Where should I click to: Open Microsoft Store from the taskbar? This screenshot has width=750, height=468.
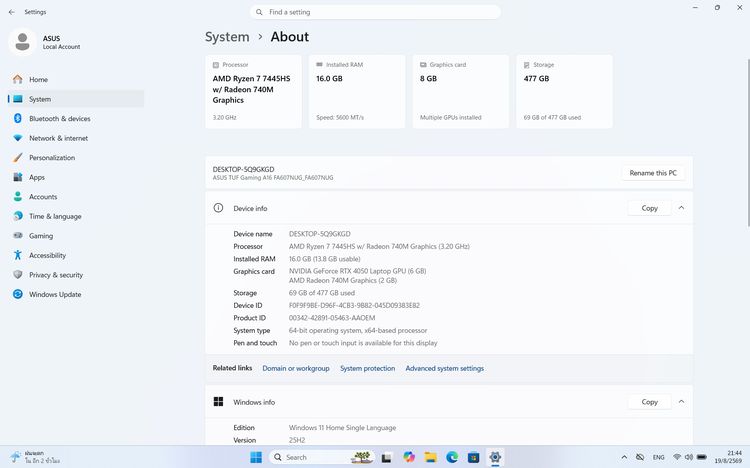click(474, 457)
